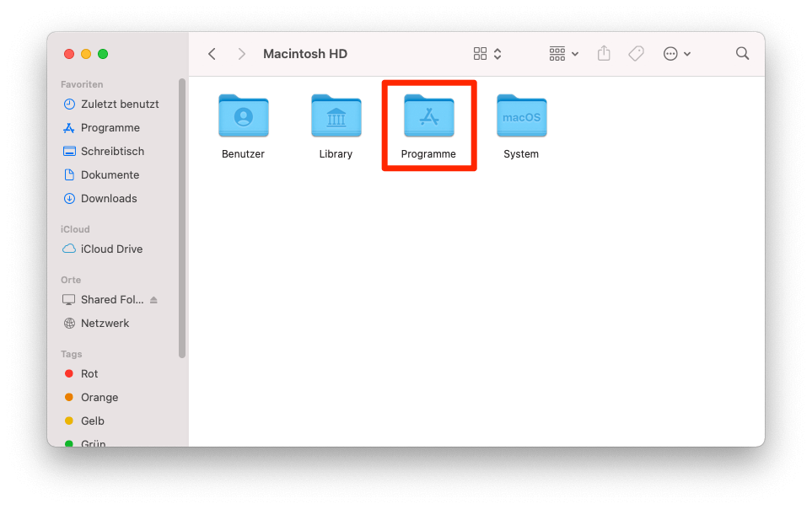This screenshot has width=812, height=509.
Task: Open the System folder
Action: coord(521,115)
